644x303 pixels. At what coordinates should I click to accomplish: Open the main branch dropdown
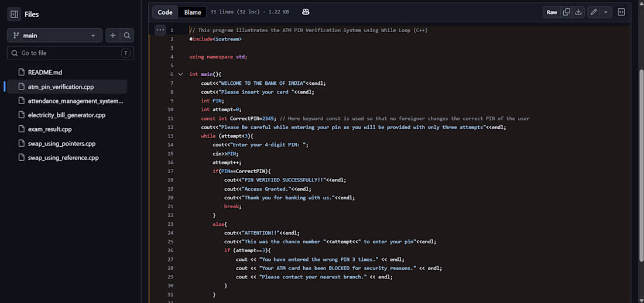click(x=54, y=36)
